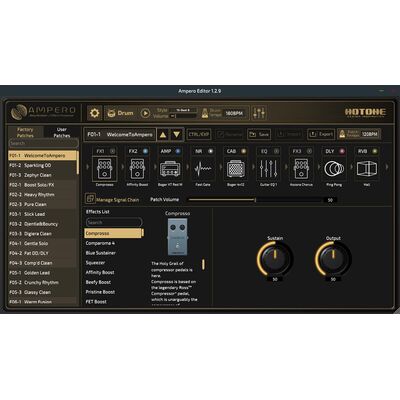Switch to User Patches tab
400x400 pixels.
tap(62, 132)
